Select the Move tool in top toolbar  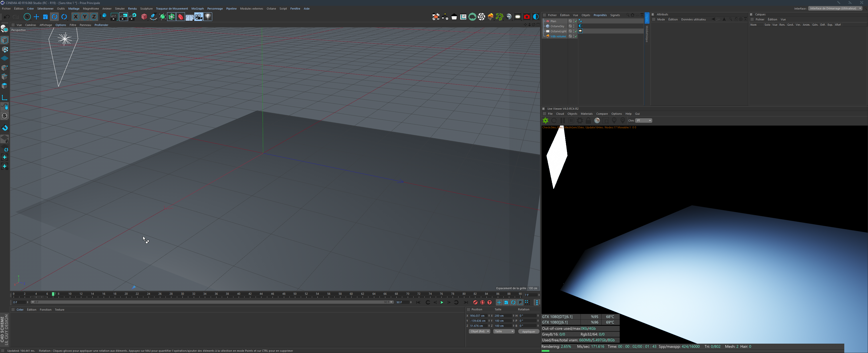tap(36, 17)
